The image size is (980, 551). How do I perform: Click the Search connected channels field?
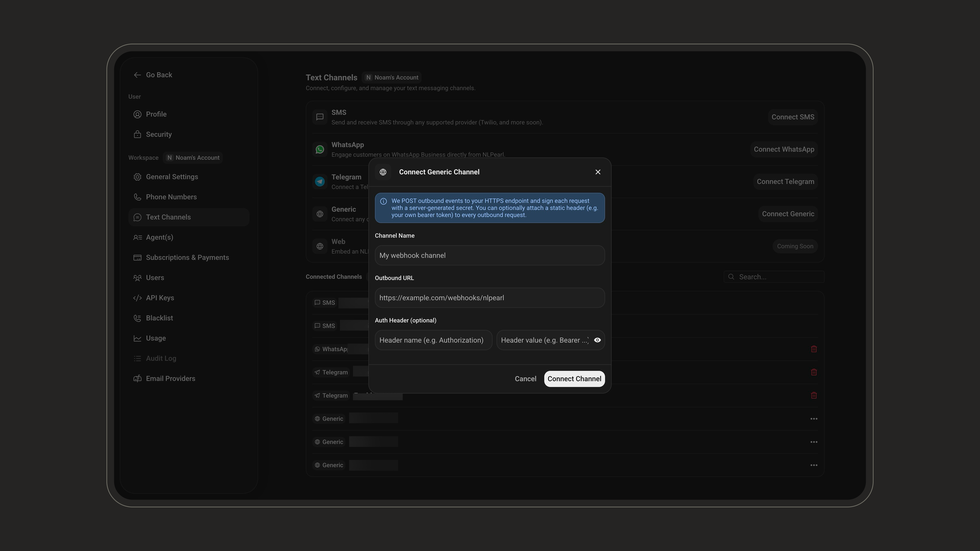pos(774,277)
